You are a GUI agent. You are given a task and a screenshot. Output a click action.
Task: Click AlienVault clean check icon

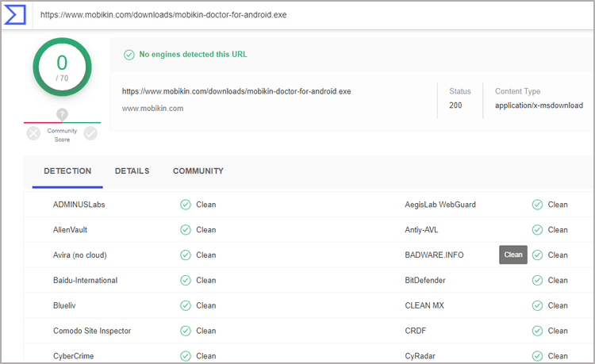click(186, 230)
